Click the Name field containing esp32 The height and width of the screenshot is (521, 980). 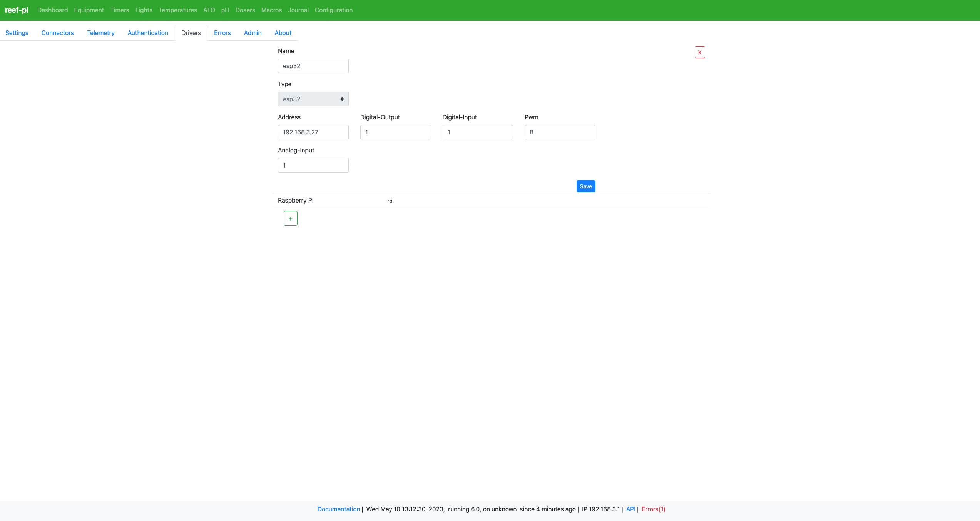pyautogui.click(x=313, y=66)
